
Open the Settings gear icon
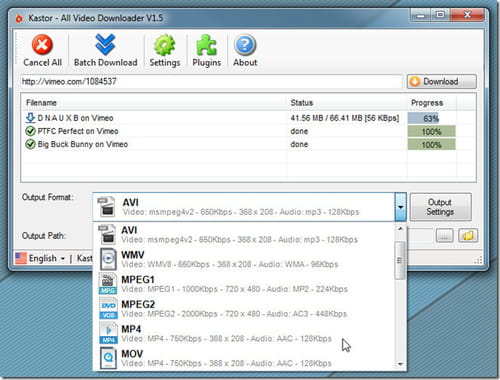(x=165, y=45)
